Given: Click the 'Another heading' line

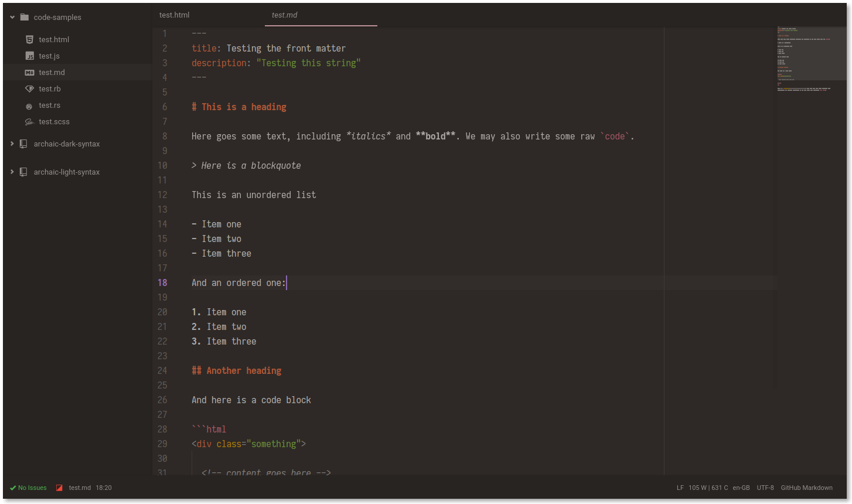Looking at the screenshot, I should (x=237, y=370).
